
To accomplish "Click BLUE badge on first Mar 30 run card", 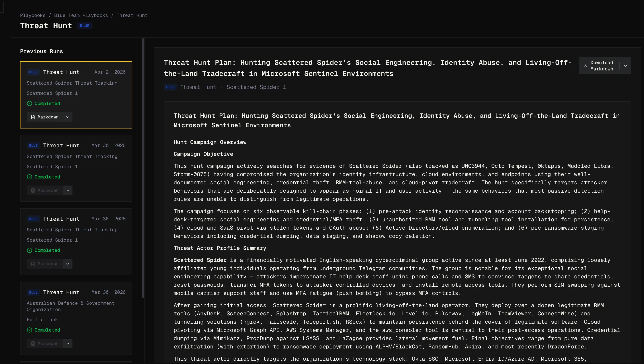I will point(33,145).
